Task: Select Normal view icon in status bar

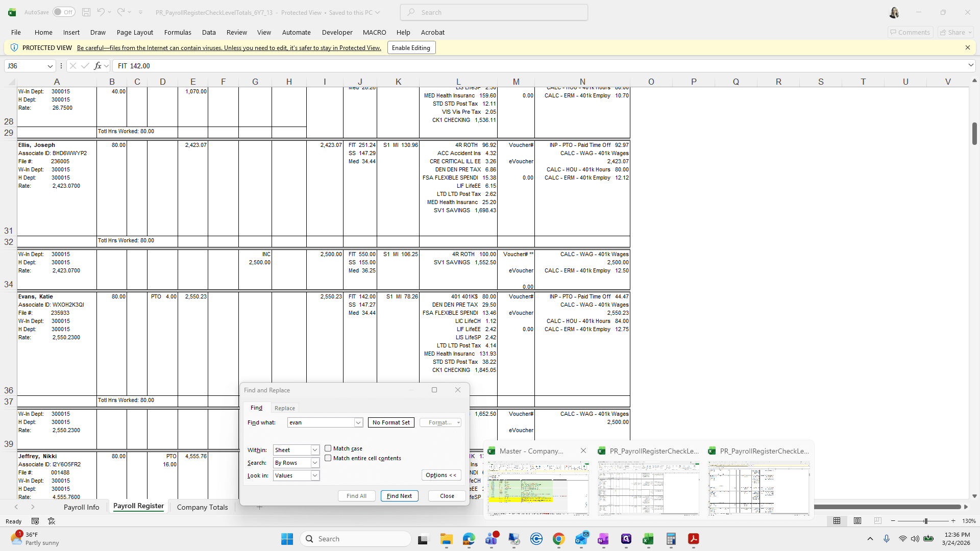Action: tap(837, 521)
